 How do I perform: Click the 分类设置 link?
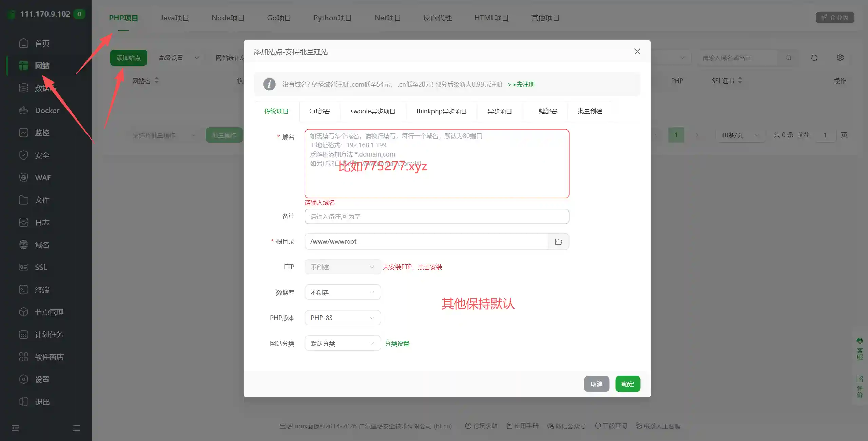397,343
